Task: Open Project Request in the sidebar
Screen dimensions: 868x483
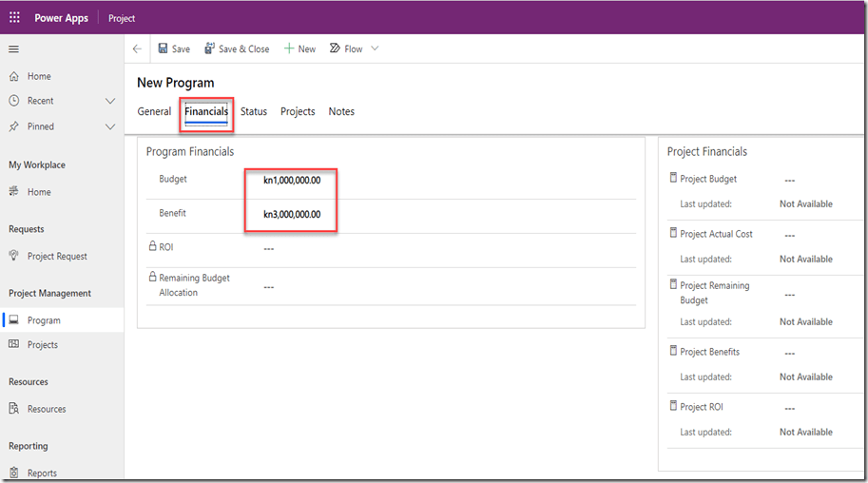Action: coord(57,256)
